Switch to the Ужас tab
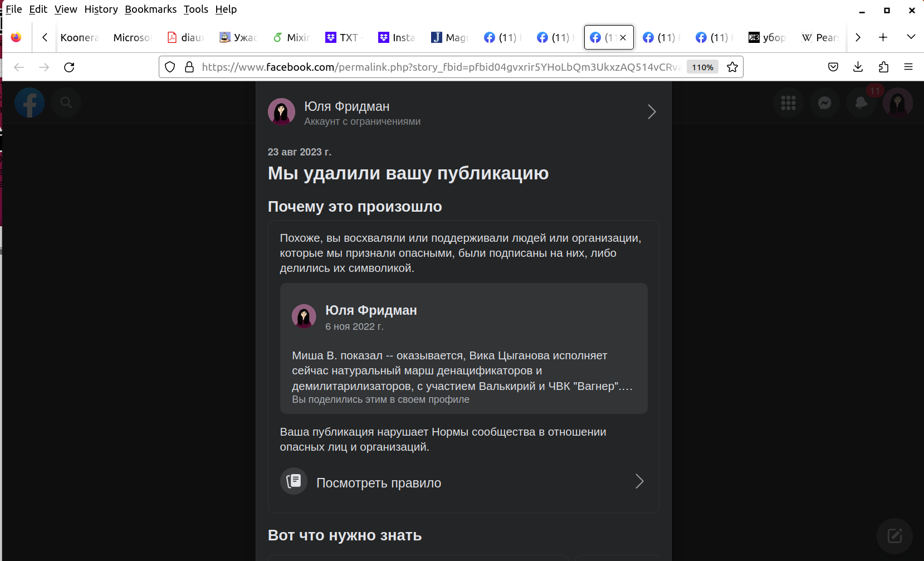 [238, 37]
